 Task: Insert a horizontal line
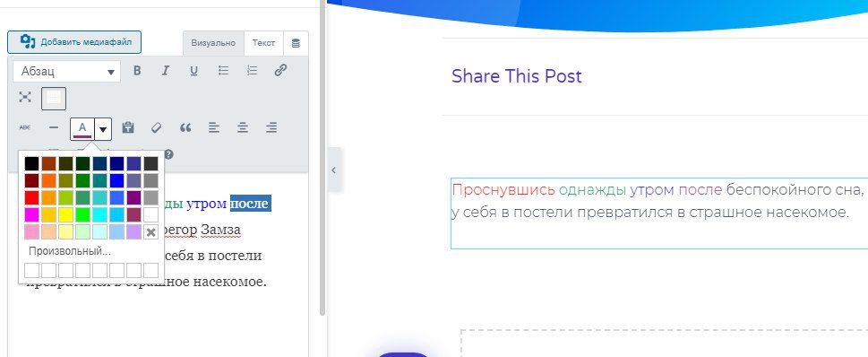(53, 127)
